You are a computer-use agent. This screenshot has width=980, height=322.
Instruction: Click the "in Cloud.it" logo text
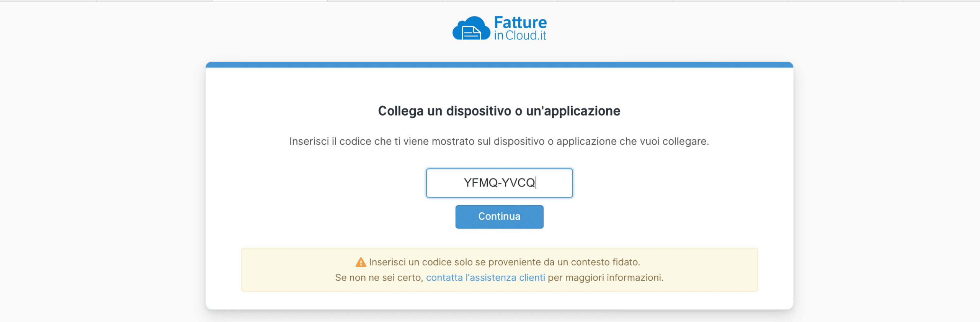click(x=520, y=36)
